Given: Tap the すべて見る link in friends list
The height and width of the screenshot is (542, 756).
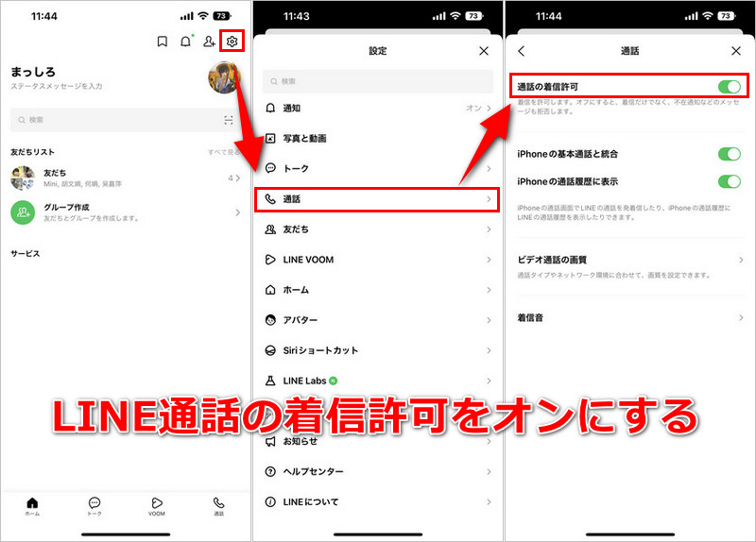Looking at the screenshot, I should [224, 152].
